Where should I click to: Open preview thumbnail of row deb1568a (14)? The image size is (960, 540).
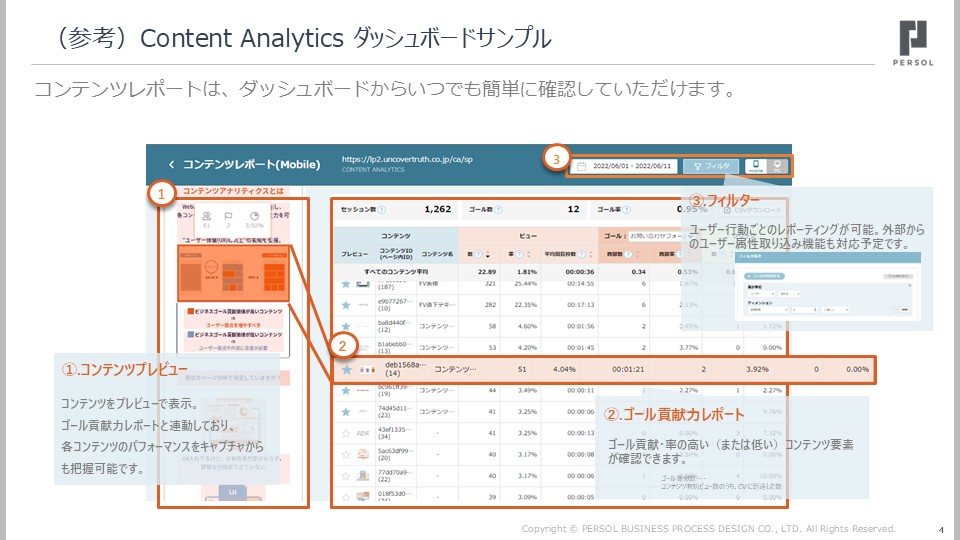point(367,370)
